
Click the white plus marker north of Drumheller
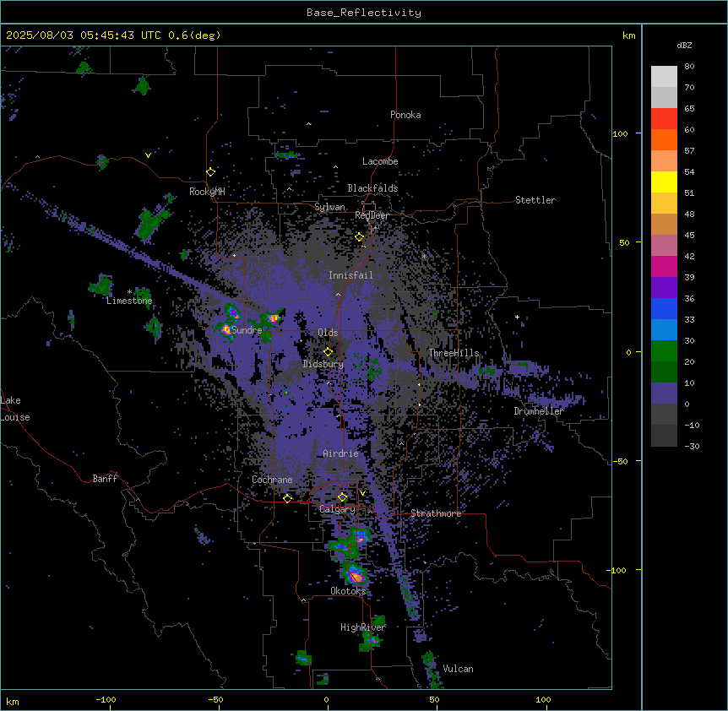517,317
